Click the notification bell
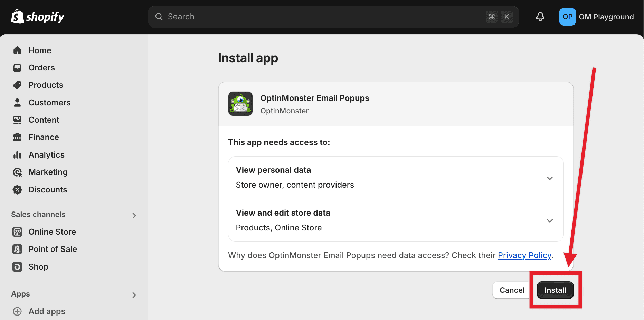The image size is (644, 320). pos(540,16)
